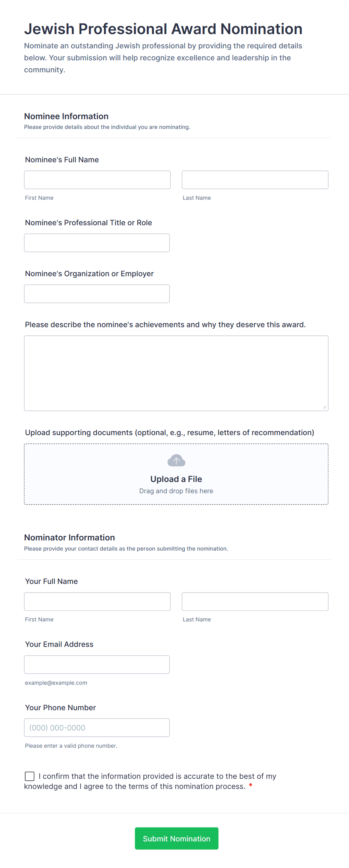Click the Submit Nomination button
Viewport: 349px width, 868px height.
(176, 839)
